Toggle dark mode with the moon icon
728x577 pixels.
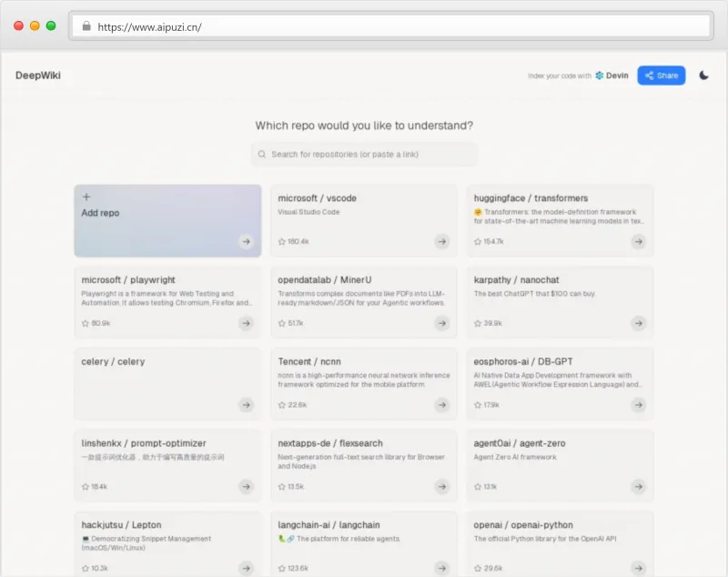703,76
